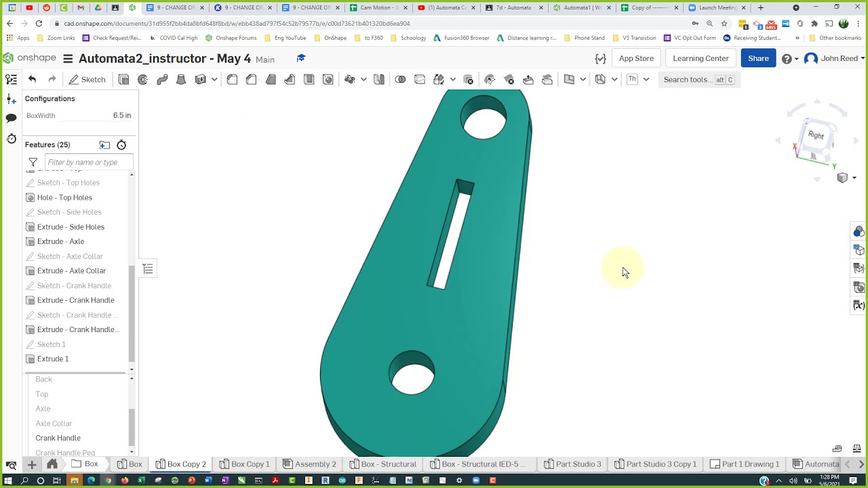
Task: Click the Redo arrow in toolbar
Action: click(x=52, y=79)
